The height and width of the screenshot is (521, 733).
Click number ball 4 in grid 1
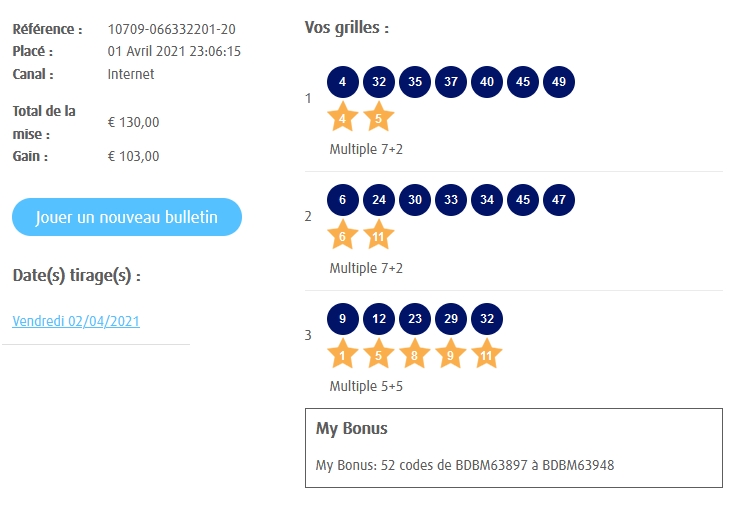(343, 82)
